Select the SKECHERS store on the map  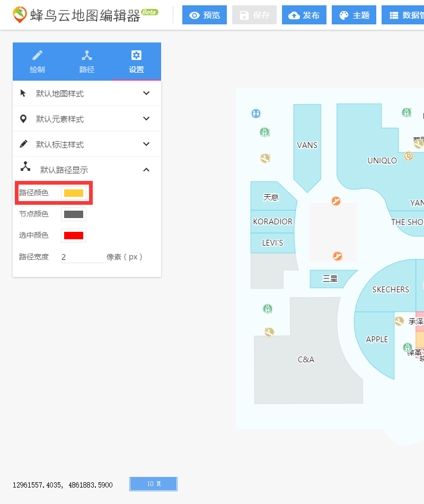391,290
